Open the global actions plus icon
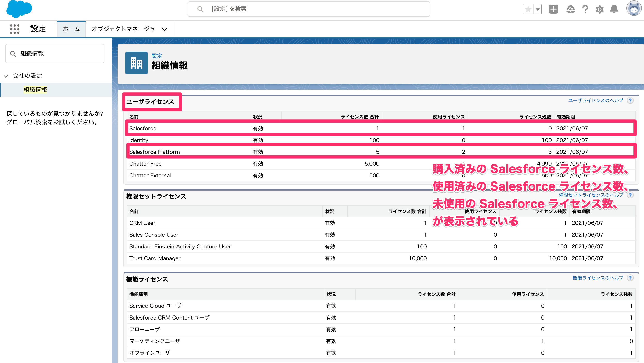 coord(554,9)
